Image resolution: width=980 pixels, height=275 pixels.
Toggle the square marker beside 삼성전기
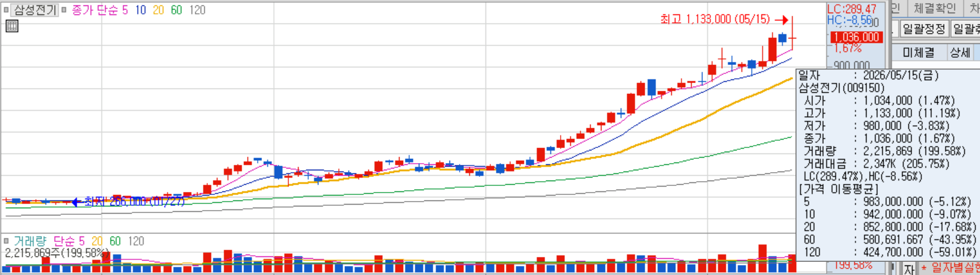6,10
